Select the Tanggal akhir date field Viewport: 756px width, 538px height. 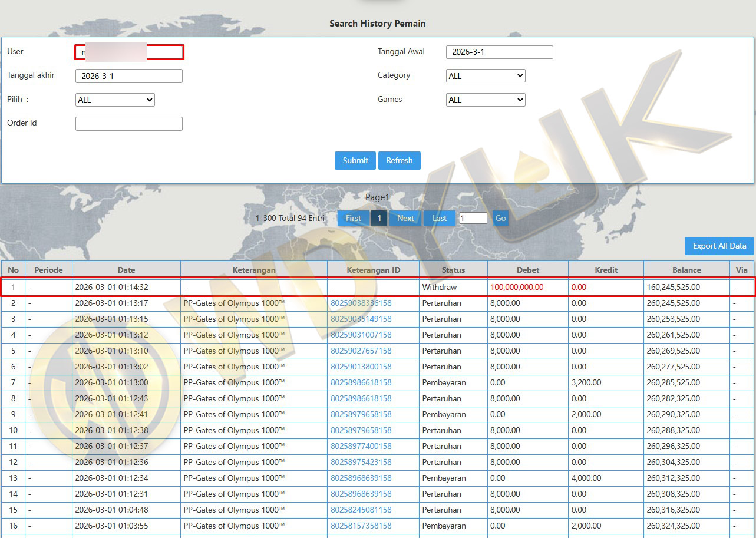(x=128, y=76)
